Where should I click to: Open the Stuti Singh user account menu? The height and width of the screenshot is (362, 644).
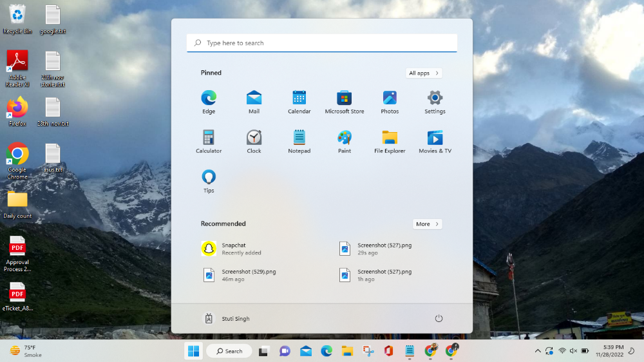[227, 319]
